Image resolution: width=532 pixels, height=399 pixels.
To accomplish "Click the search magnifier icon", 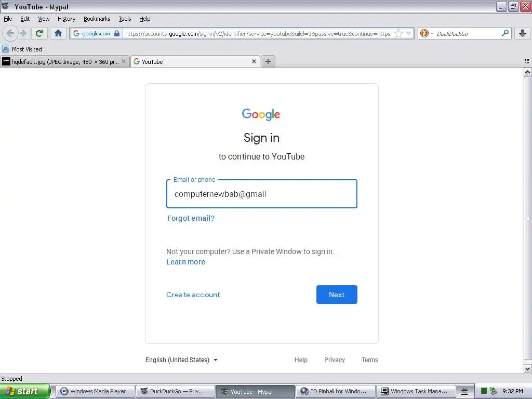I will [505, 33].
